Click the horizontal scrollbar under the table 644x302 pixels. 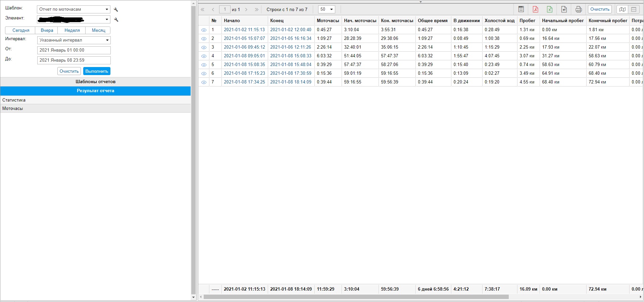[356, 297]
